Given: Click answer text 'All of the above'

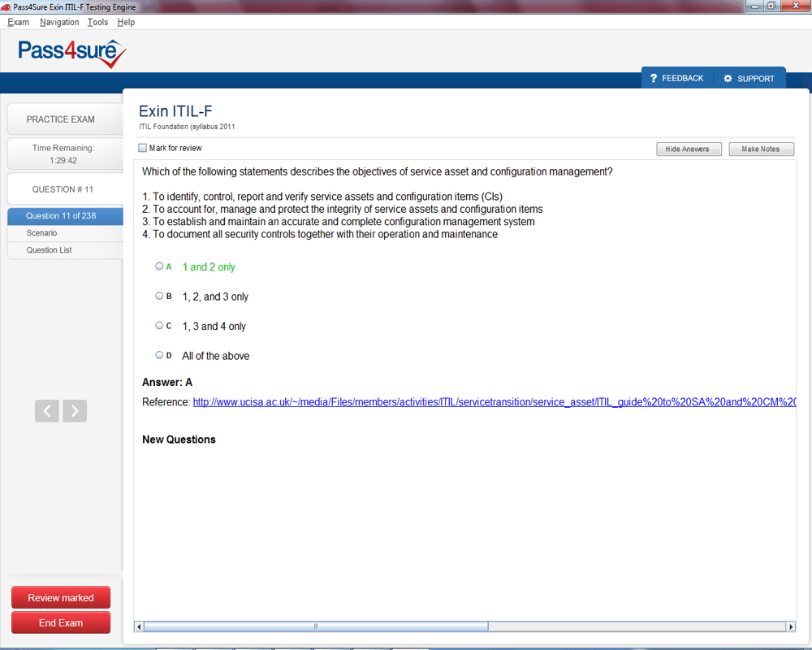Looking at the screenshot, I should point(215,356).
